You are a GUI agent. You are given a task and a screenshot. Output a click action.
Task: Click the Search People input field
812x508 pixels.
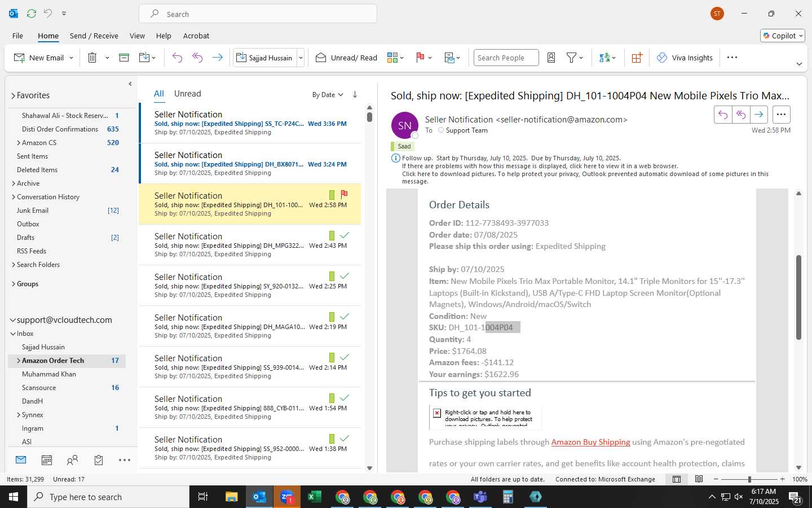tap(506, 58)
